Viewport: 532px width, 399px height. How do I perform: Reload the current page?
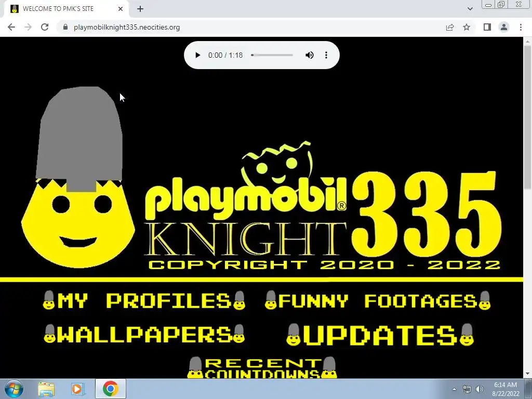(x=45, y=27)
